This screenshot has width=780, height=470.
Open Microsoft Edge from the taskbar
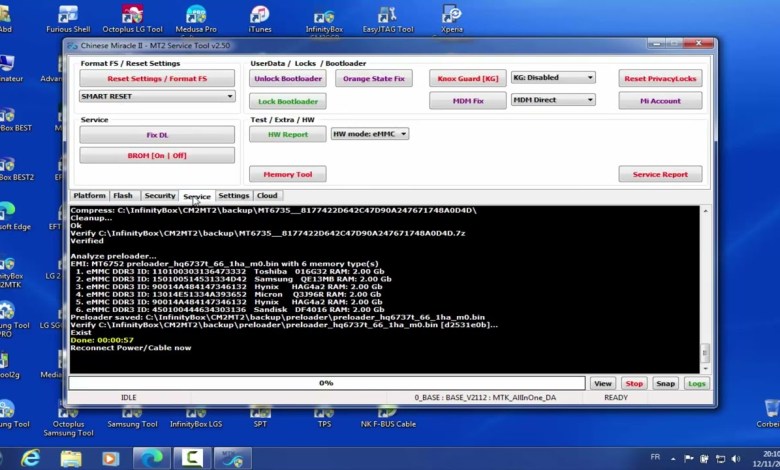[x=150, y=458]
